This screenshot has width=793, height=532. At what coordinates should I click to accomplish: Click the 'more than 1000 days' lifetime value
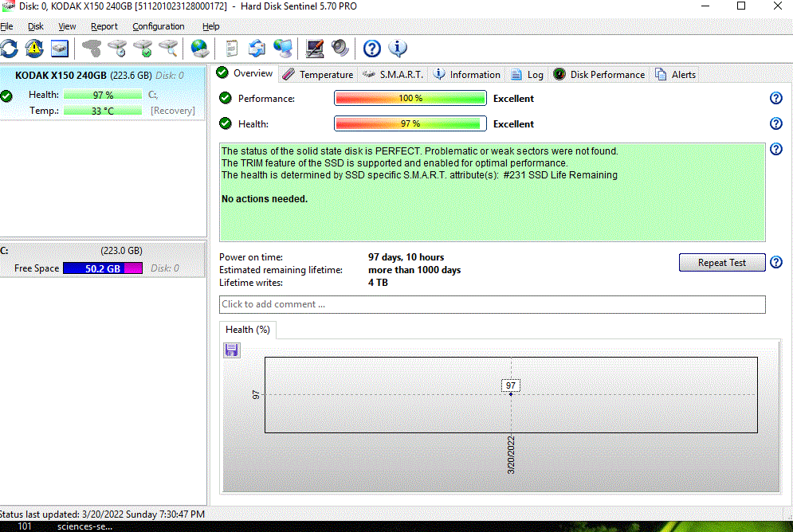(x=414, y=270)
